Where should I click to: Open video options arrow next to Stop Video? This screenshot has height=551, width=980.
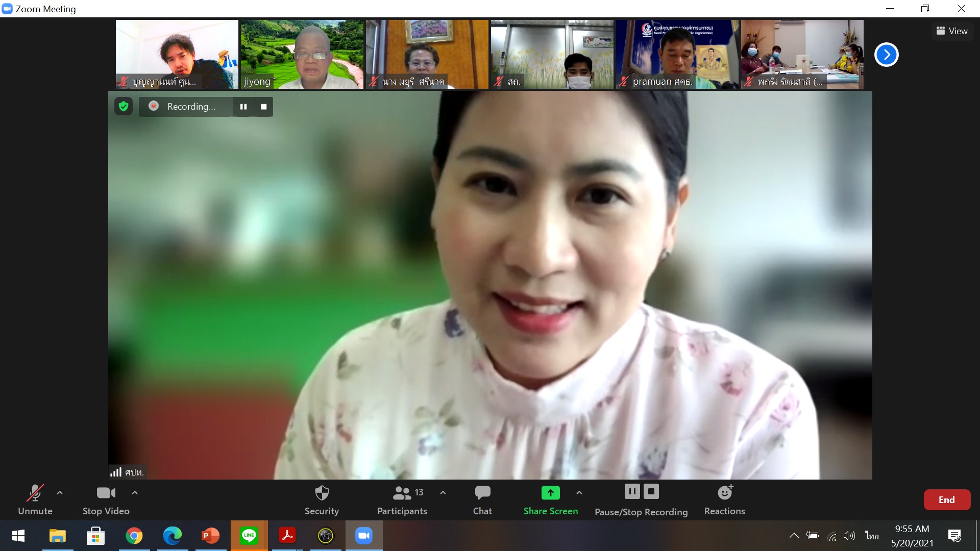click(x=135, y=493)
